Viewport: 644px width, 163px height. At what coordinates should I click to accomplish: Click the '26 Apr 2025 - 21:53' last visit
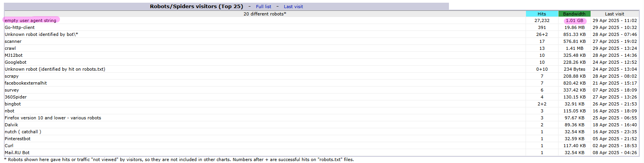point(615,104)
